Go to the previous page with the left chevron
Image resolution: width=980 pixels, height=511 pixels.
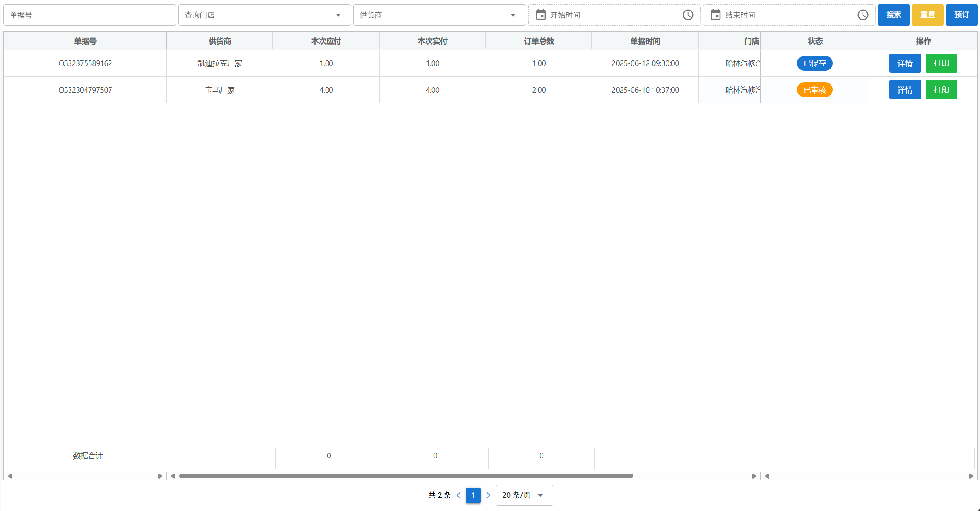coord(458,495)
